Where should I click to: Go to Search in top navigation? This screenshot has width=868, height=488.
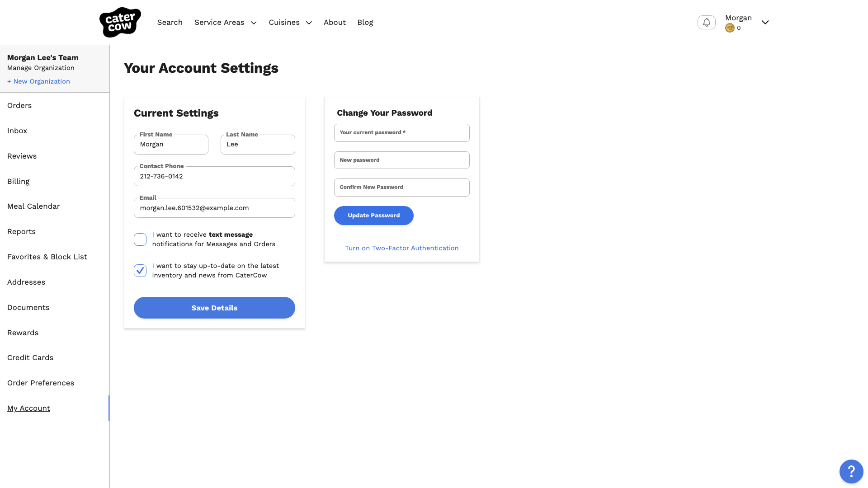pyautogui.click(x=170, y=23)
